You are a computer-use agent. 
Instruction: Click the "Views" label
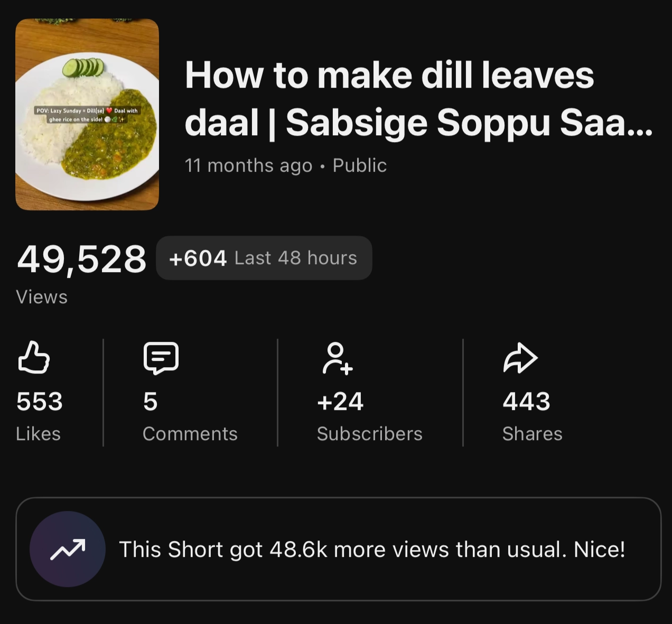pos(42,297)
